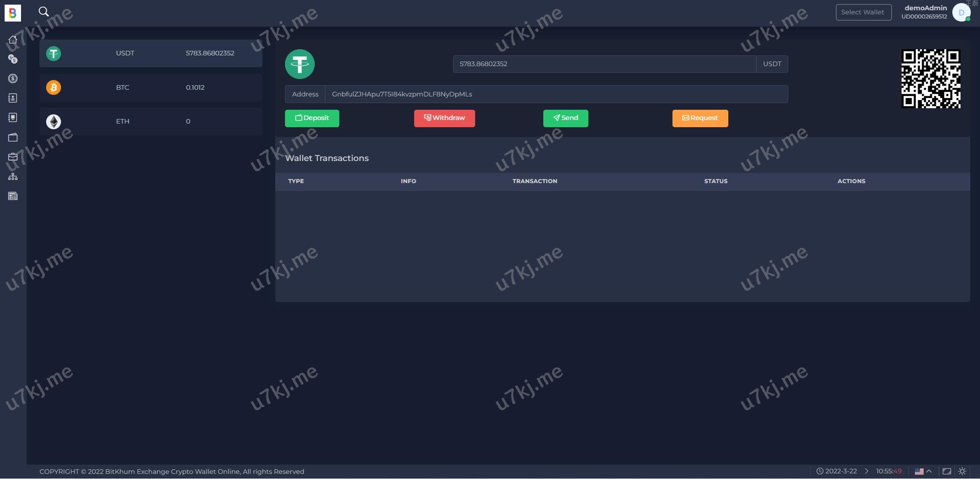980x479 pixels.
Task: Toggle fullscreen mode in footer
Action: (947, 471)
